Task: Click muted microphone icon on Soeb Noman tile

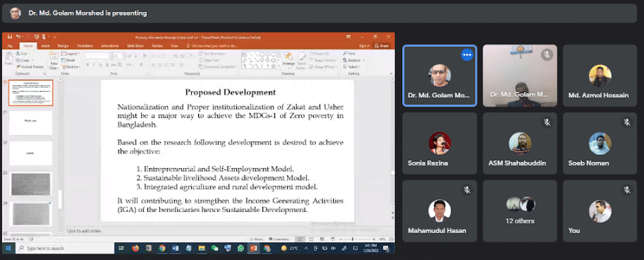Action: point(627,122)
